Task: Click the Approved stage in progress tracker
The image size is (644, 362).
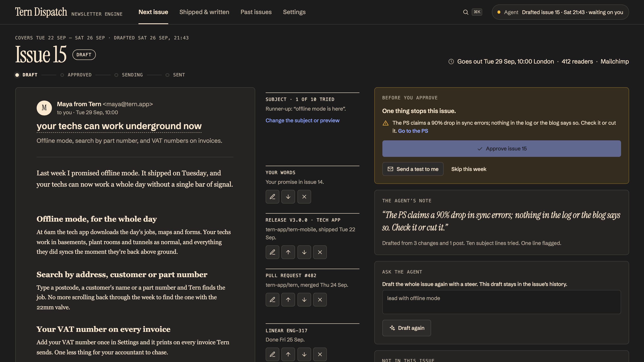Action: (76, 75)
